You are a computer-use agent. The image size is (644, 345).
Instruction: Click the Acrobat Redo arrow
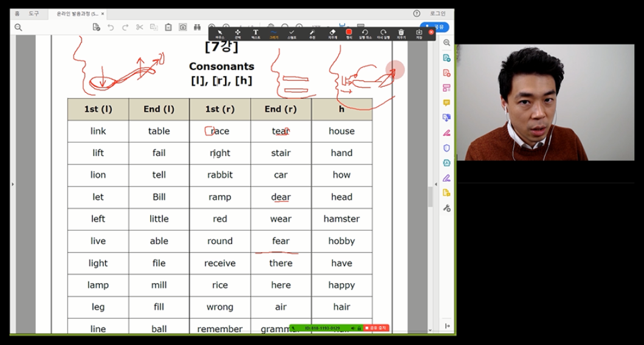[125, 27]
